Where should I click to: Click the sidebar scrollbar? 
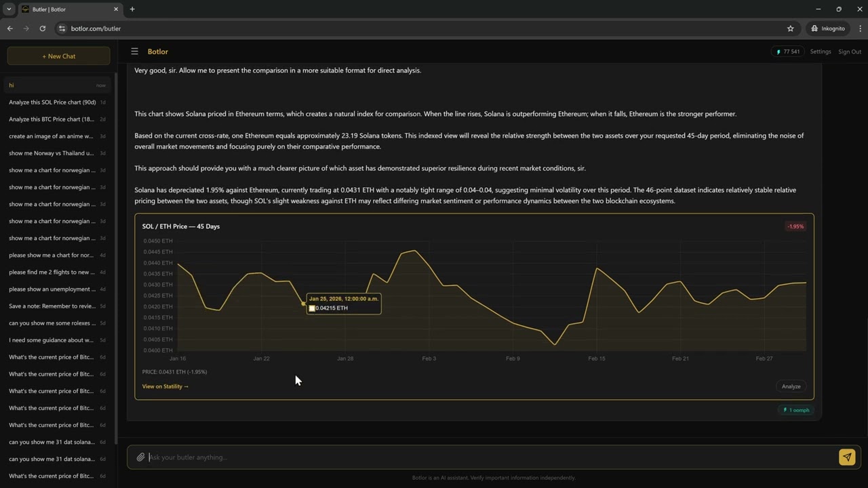(x=116, y=258)
